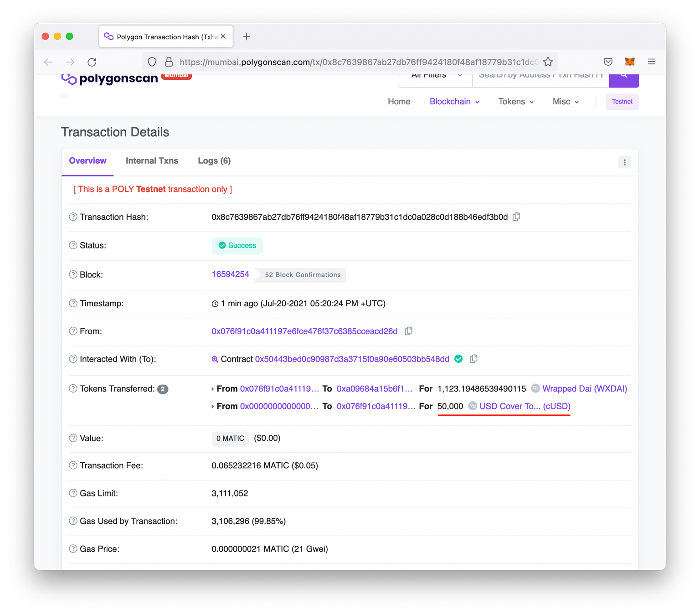Screen dimensions: 700x615
Task: Open a new browser tab
Action: click(x=247, y=37)
